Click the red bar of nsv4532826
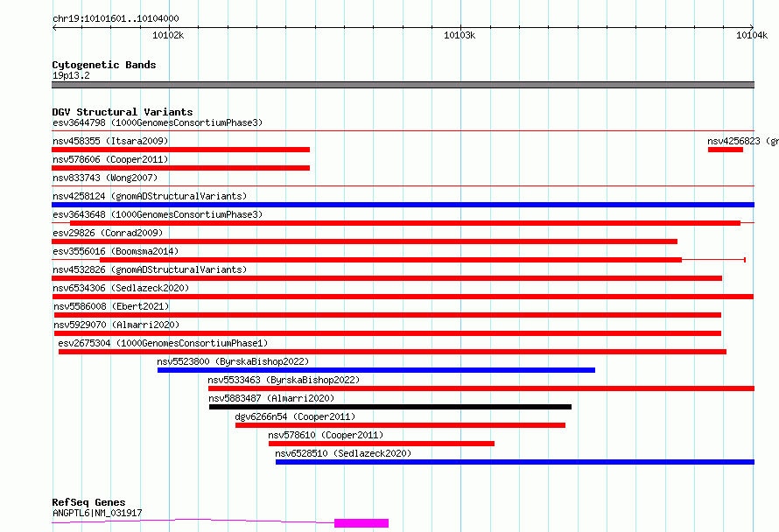Viewport: 779px width, 532px height. coord(387,278)
